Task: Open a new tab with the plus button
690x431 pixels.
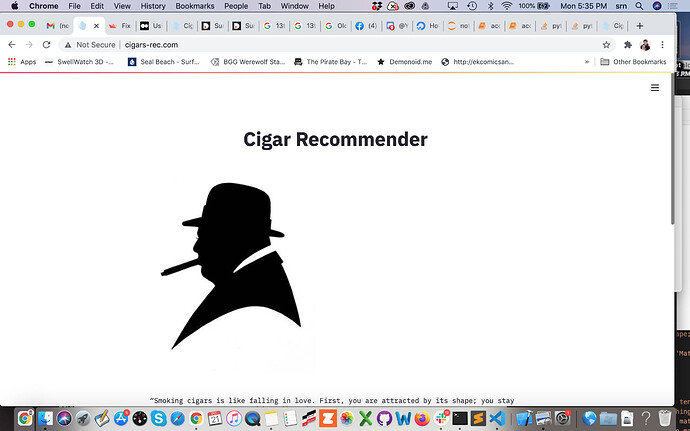Action: [640, 26]
